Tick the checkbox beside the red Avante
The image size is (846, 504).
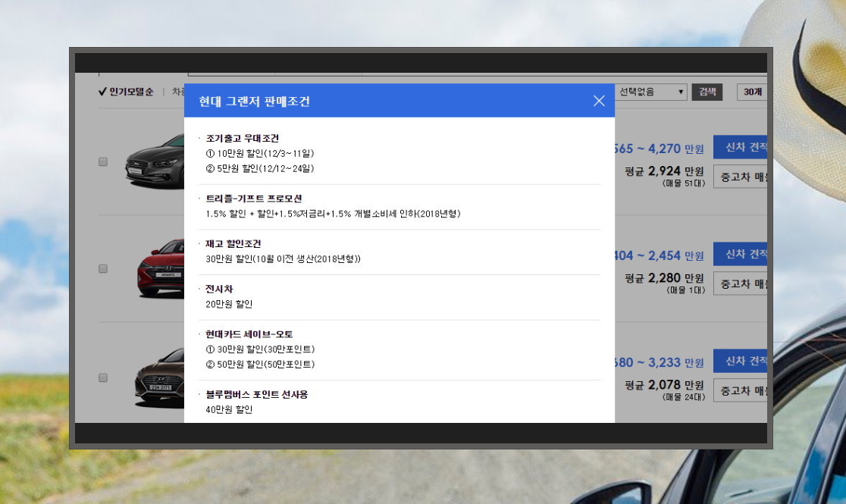[103, 269]
